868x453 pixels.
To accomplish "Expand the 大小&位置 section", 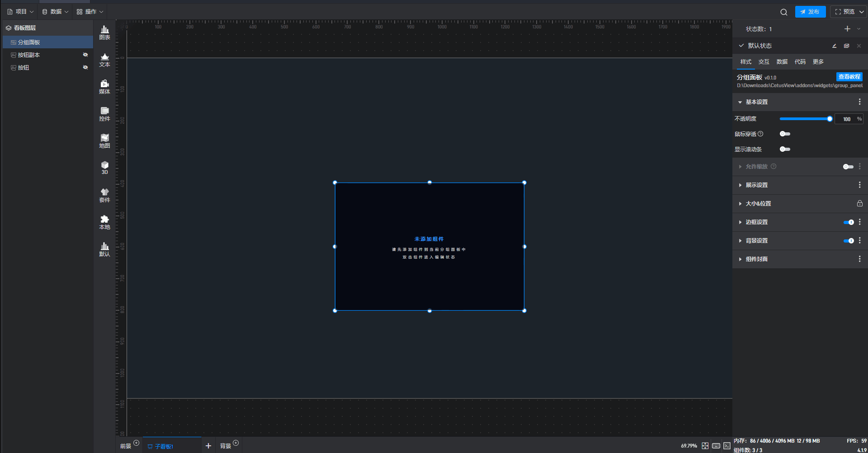I will click(x=758, y=204).
